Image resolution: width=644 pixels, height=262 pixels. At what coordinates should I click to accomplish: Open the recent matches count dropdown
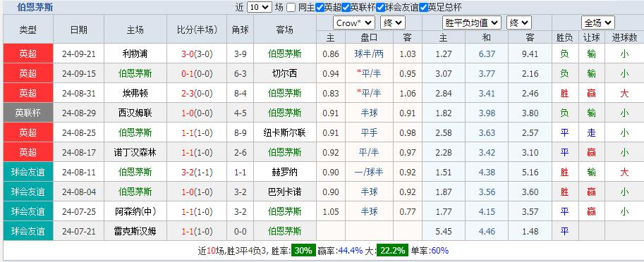pos(260,7)
